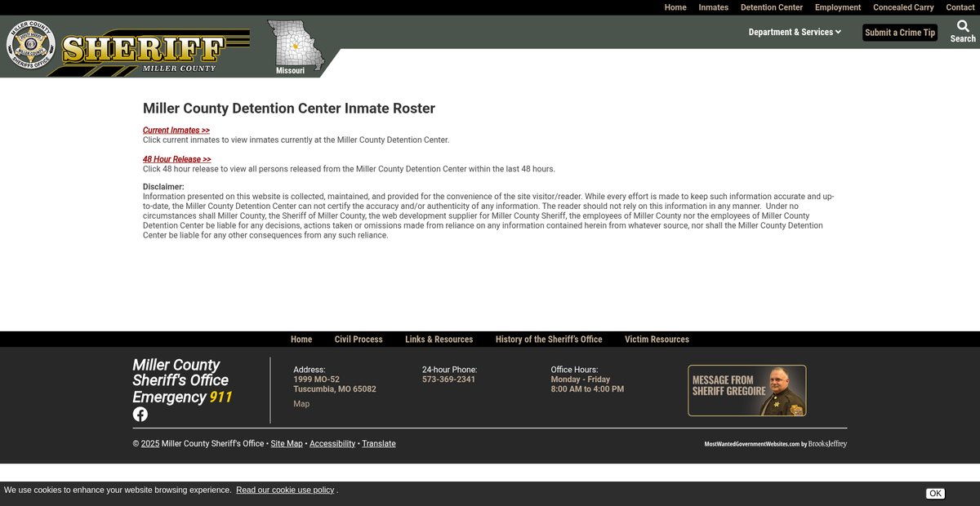Image resolution: width=980 pixels, height=506 pixels.
Task: Open Message from Sheriff Gregoire banner
Action: 746,390
